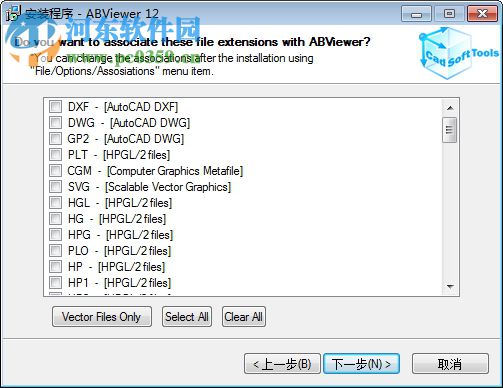Check the DXF AutoCAD DXF checkbox
Viewport: 503px width, 388px height.
55,107
